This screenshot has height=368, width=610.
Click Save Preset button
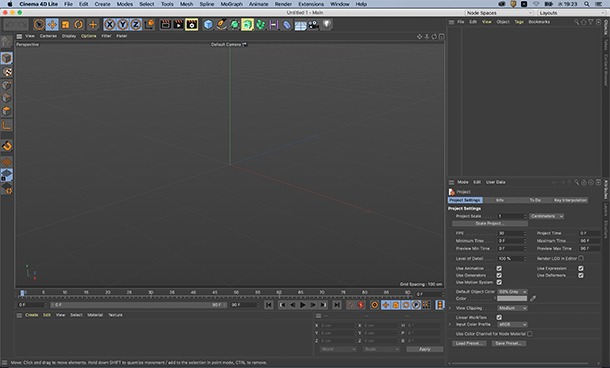[x=509, y=343]
